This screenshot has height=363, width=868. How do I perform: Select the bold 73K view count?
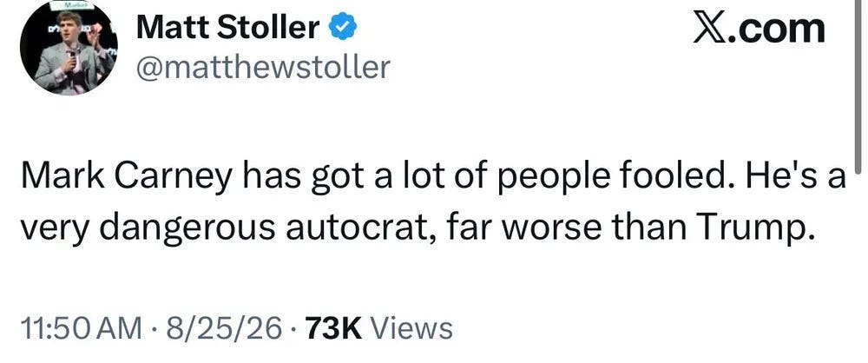click(x=333, y=328)
